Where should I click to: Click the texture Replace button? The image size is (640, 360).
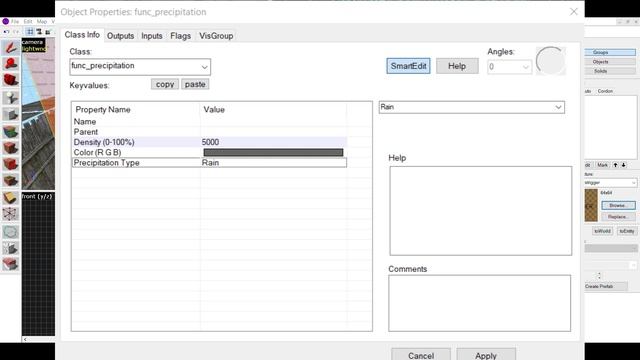pos(618,217)
